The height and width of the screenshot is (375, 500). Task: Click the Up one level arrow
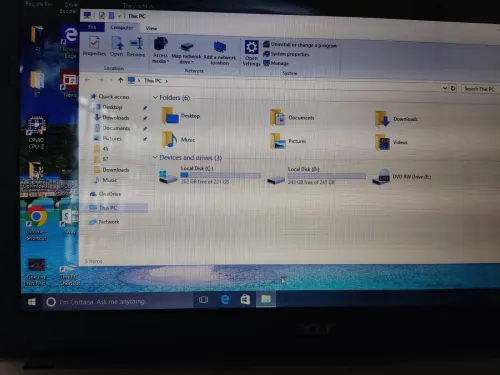[120, 80]
